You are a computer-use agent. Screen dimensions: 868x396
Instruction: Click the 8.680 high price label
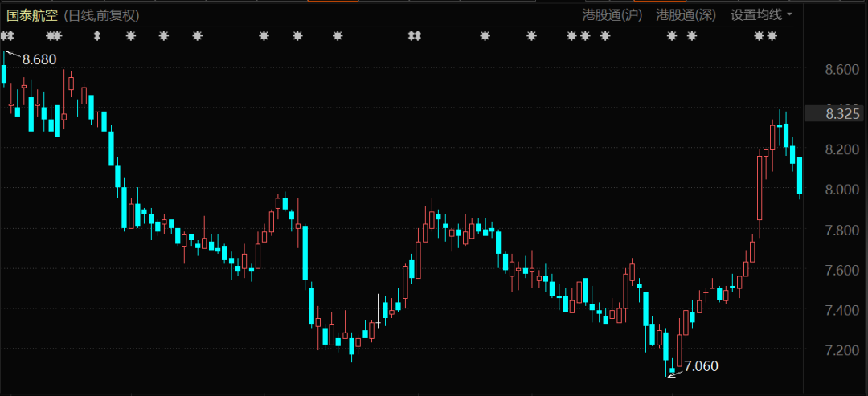click(39, 59)
